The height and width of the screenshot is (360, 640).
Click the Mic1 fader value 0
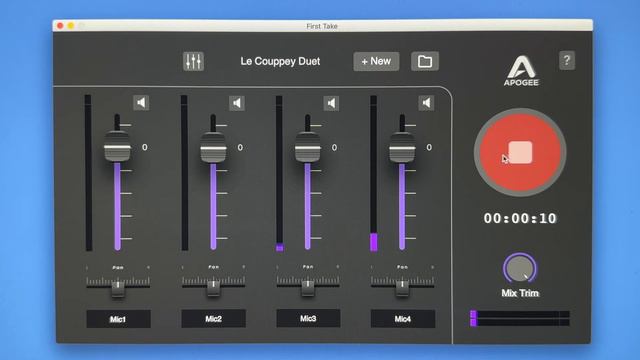144,147
